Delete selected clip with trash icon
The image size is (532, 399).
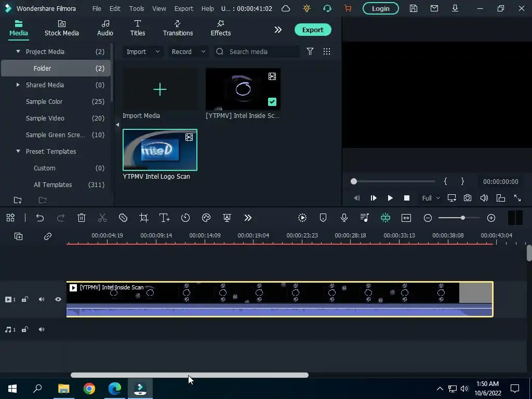(x=82, y=218)
